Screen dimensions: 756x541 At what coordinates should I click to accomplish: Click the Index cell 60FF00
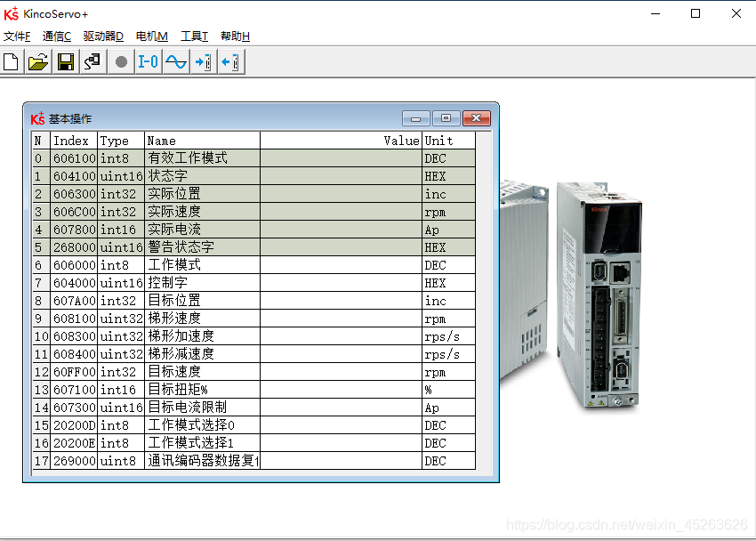74,372
